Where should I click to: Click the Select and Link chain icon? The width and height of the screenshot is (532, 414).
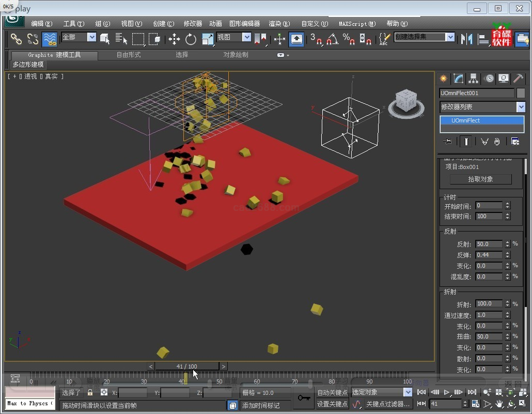[17, 39]
